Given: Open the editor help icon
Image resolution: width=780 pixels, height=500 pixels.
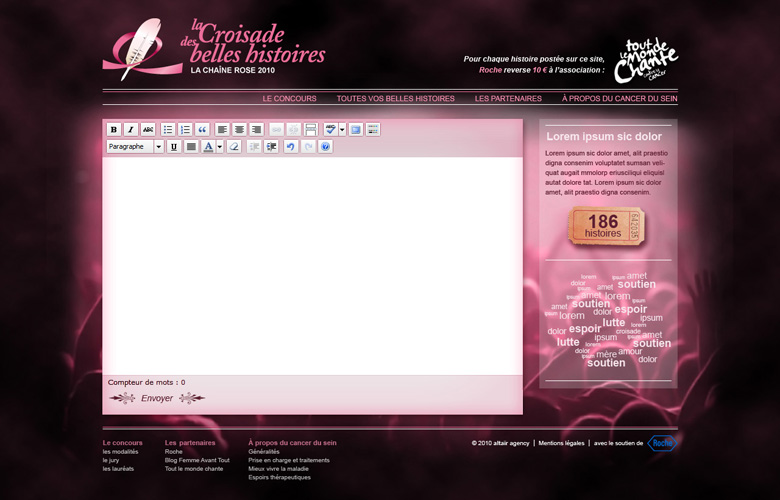Looking at the screenshot, I should pos(325,146).
